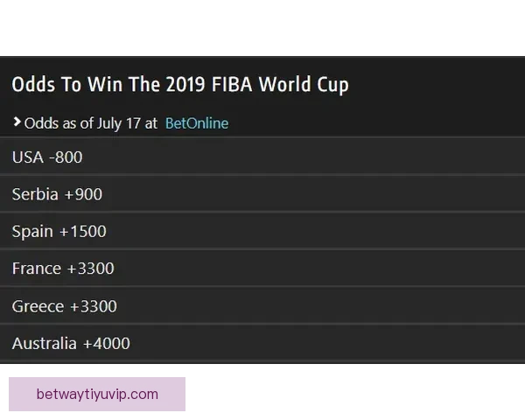Open the BetOnline link
The height and width of the screenshot is (420, 525).
(196, 123)
